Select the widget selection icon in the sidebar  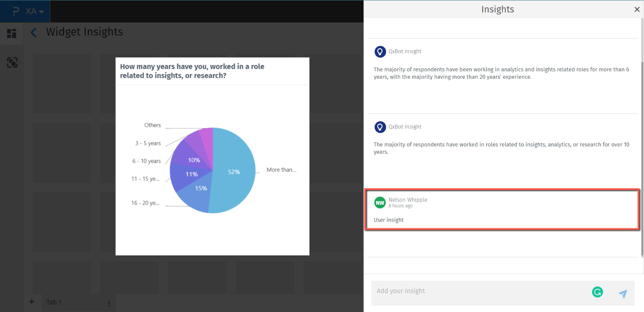[12, 62]
